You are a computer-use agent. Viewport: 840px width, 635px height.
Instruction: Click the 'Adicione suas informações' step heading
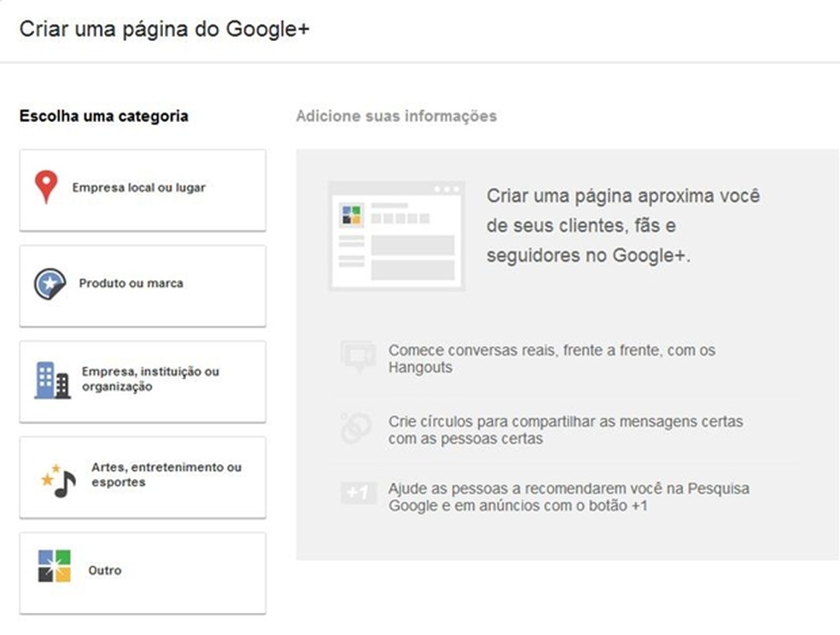click(x=396, y=116)
